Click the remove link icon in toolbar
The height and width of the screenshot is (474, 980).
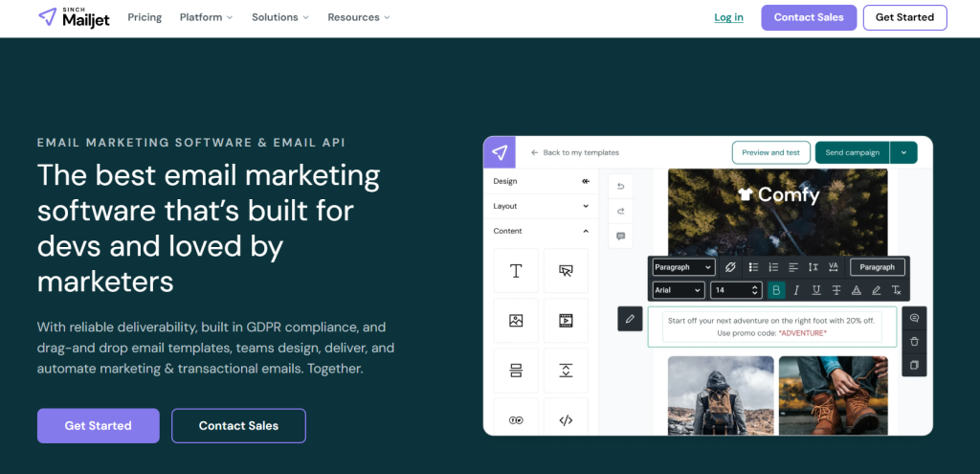(x=730, y=267)
